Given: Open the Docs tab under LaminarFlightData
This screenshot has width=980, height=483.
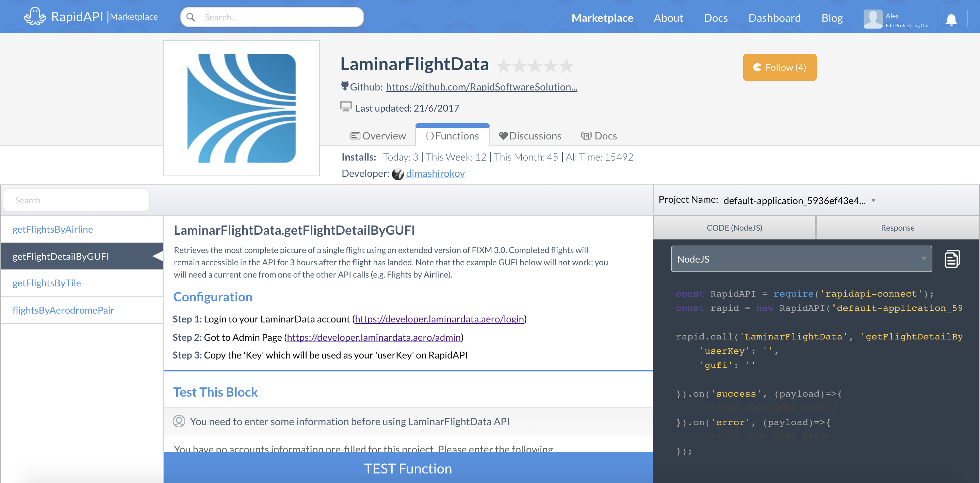Looking at the screenshot, I should 599,136.
